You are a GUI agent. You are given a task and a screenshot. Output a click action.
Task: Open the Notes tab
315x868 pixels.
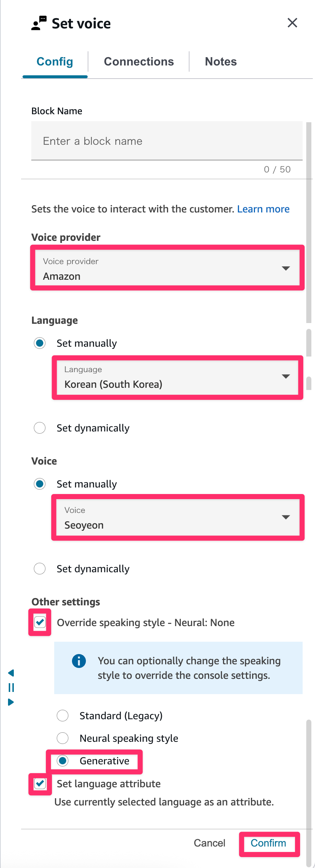221,61
